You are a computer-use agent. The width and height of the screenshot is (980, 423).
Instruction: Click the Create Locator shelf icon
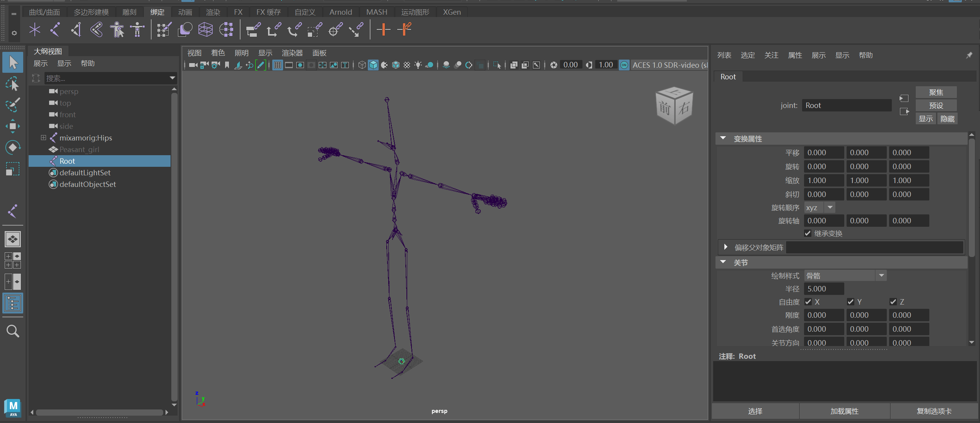tap(35, 29)
